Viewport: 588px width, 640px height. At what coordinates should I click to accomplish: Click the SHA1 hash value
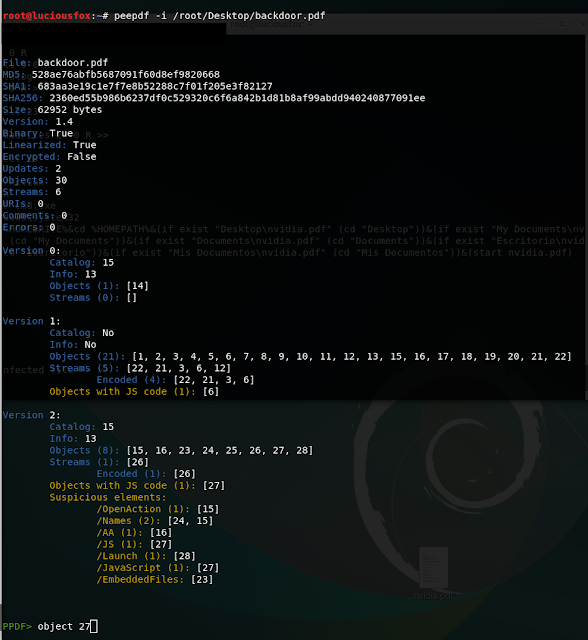(155, 86)
